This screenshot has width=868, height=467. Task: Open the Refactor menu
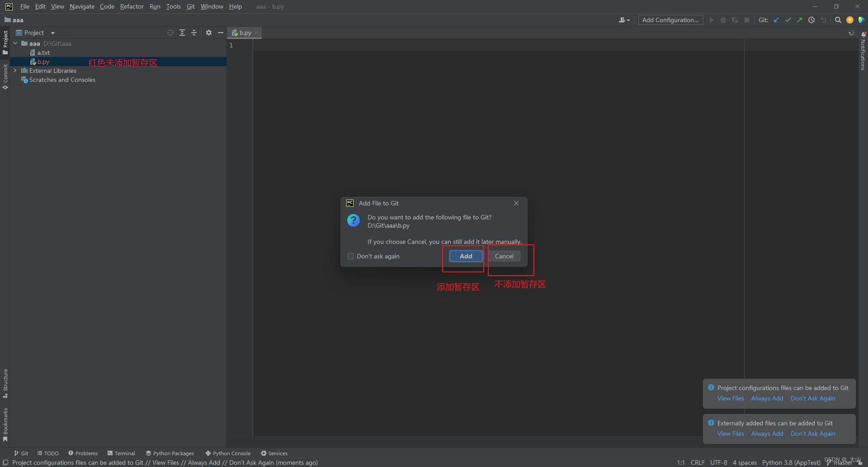tap(132, 6)
